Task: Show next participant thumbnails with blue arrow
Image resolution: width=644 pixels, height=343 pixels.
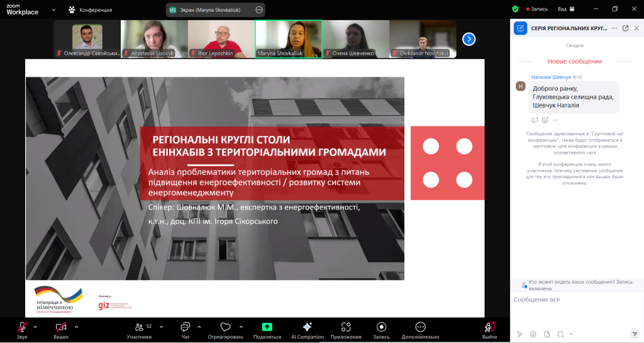Action: [469, 39]
